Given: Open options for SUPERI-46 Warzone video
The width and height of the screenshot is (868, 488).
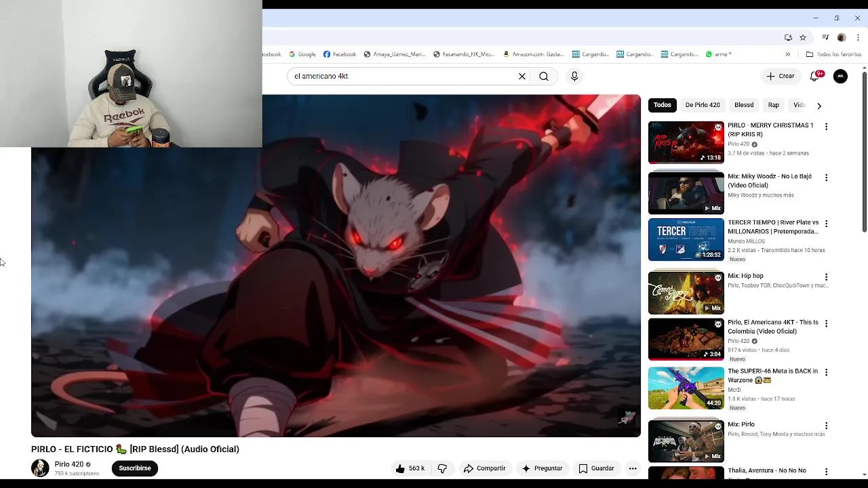Looking at the screenshot, I should click(x=826, y=373).
